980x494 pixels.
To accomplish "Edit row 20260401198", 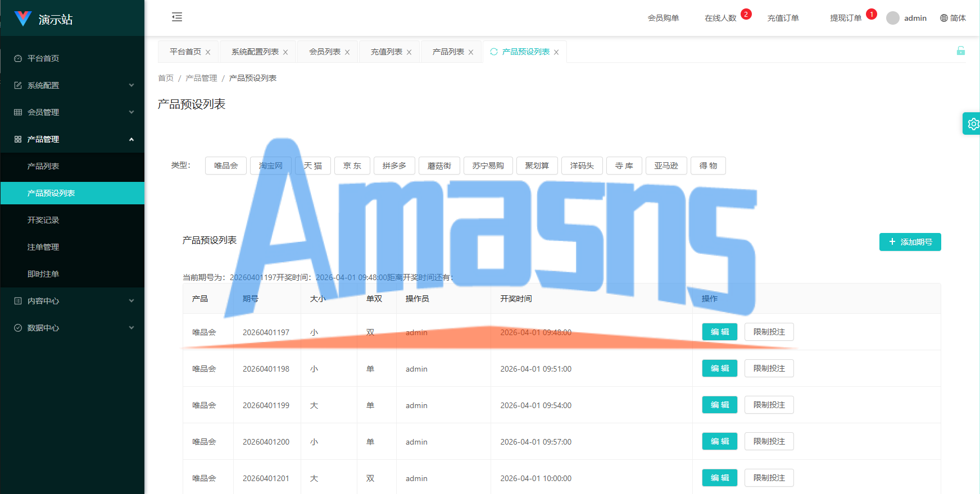I will pos(720,368).
